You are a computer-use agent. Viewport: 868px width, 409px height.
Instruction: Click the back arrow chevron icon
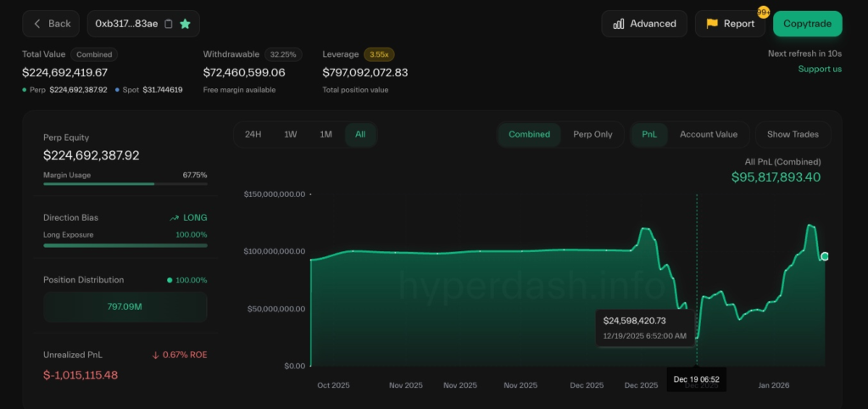[37, 24]
